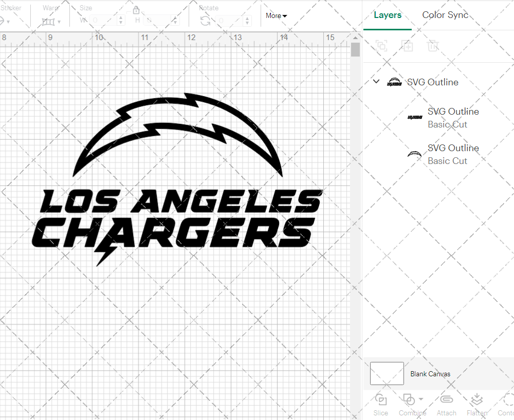Toggle the size aspect ratio lock

coord(136,10)
